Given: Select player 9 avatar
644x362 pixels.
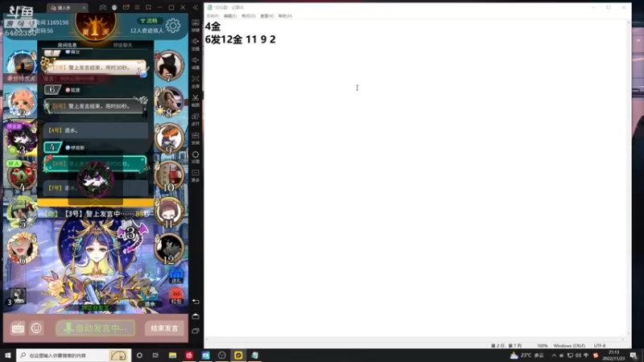Looking at the screenshot, I should pyautogui.click(x=169, y=138).
